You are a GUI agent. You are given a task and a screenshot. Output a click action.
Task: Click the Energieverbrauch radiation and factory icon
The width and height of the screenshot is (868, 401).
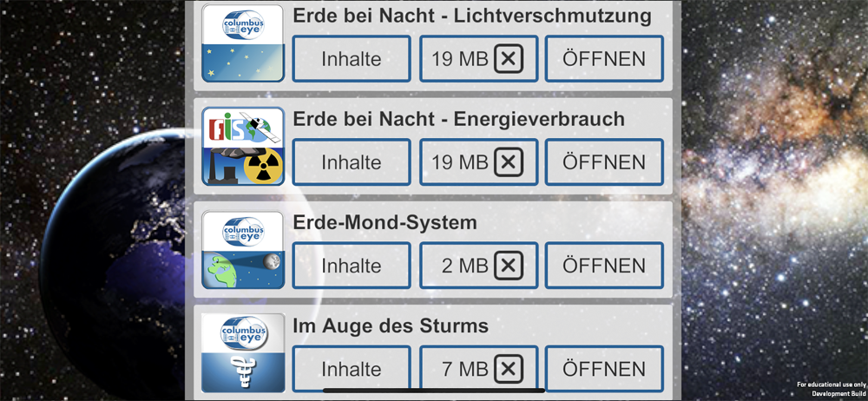(x=243, y=146)
